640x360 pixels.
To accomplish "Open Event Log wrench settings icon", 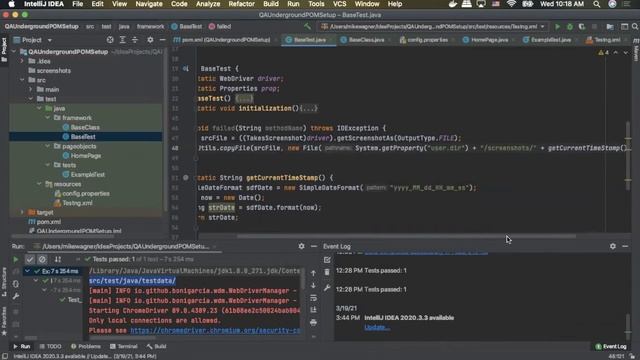I will point(327,288).
